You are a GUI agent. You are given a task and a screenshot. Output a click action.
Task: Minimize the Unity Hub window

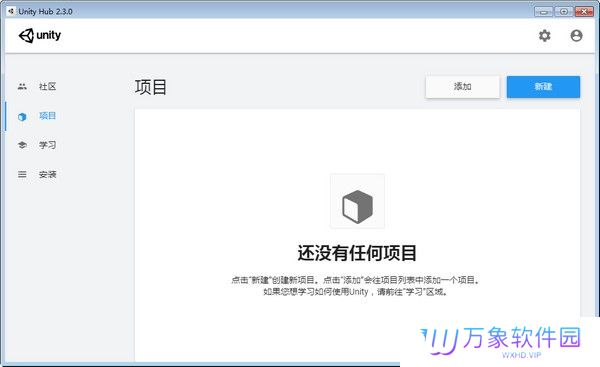[x=543, y=11]
